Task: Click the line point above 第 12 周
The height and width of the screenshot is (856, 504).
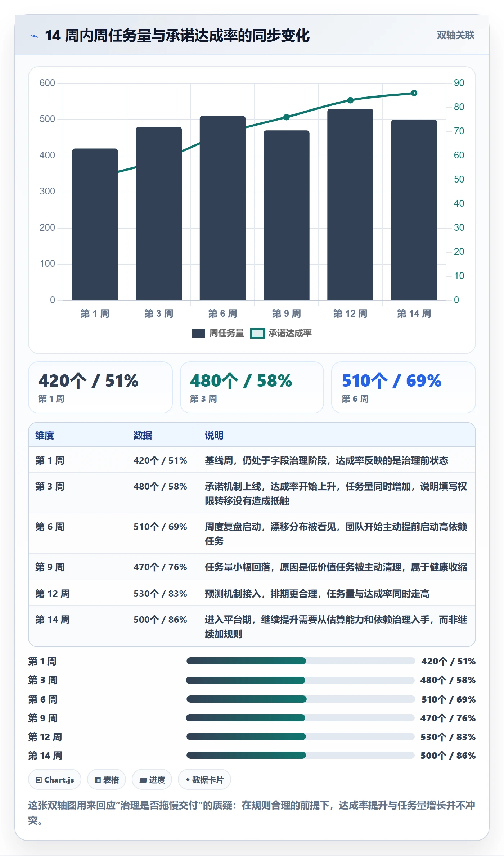Action: point(350,100)
